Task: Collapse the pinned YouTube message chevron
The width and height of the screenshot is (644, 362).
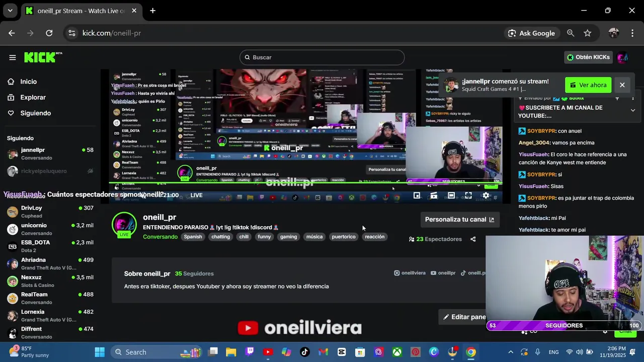Action: [x=633, y=110]
